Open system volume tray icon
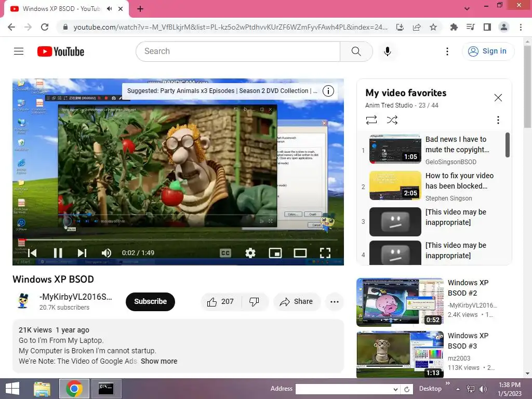 [483, 389]
